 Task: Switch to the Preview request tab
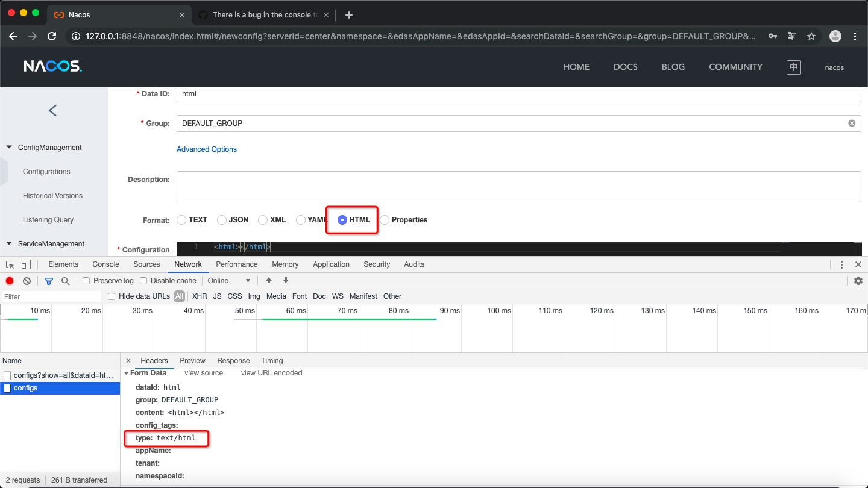pyautogui.click(x=192, y=361)
